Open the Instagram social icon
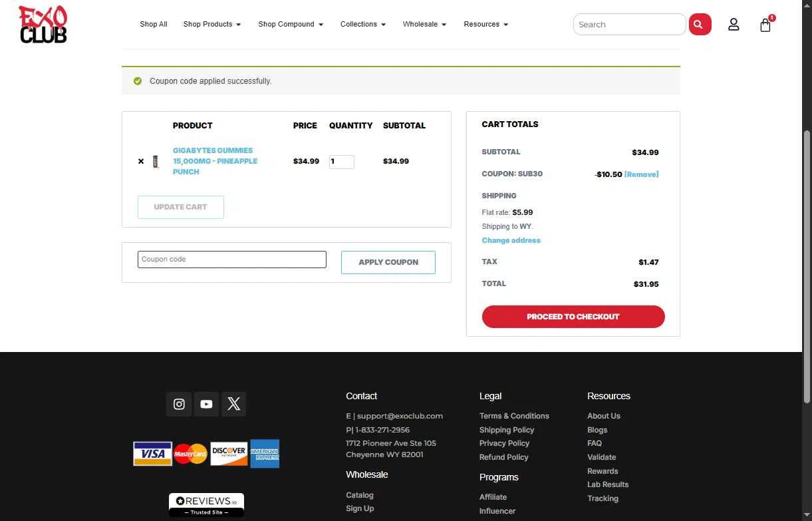The height and width of the screenshot is (521, 812). (179, 404)
